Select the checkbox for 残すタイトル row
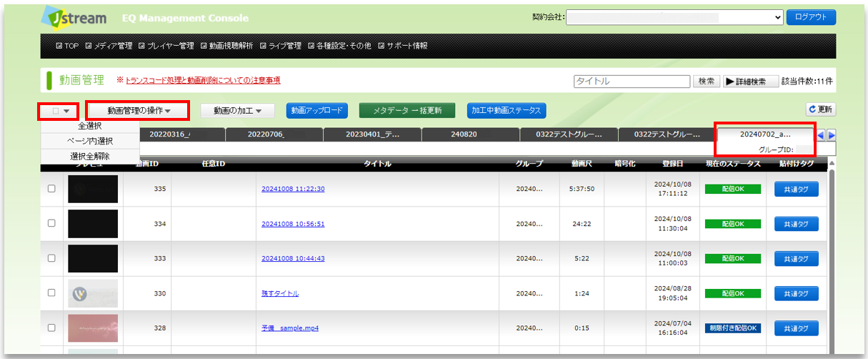This screenshot has height=359, width=868. 51,292
